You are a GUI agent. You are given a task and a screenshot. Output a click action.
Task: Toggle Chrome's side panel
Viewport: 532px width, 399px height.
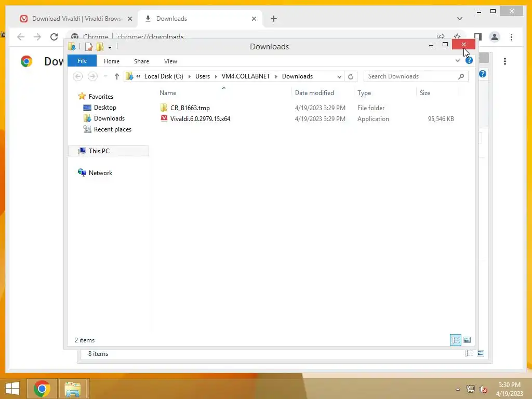[x=478, y=37]
